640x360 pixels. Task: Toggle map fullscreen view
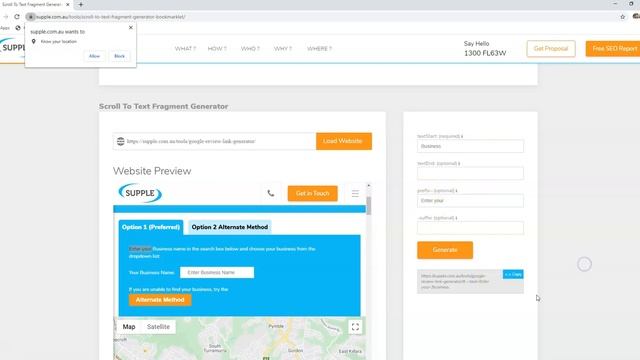(x=355, y=327)
